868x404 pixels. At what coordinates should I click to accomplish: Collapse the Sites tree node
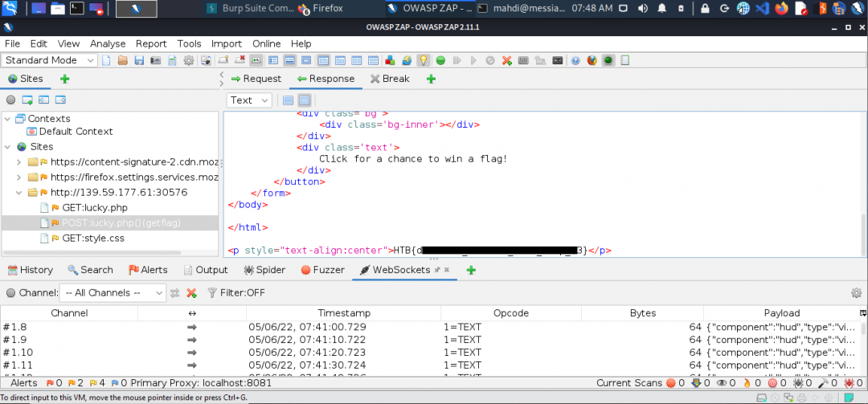click(8, 147)
